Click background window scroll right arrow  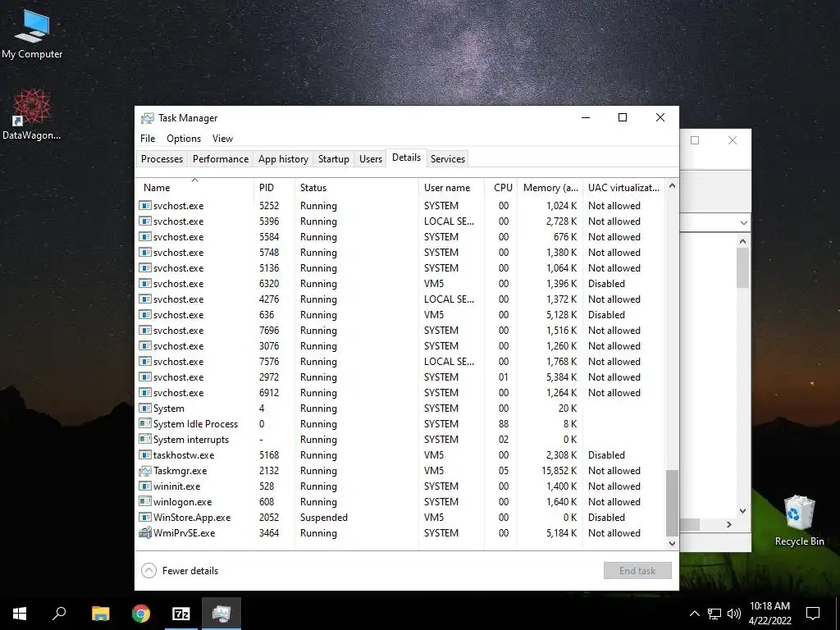click(729, 524)
